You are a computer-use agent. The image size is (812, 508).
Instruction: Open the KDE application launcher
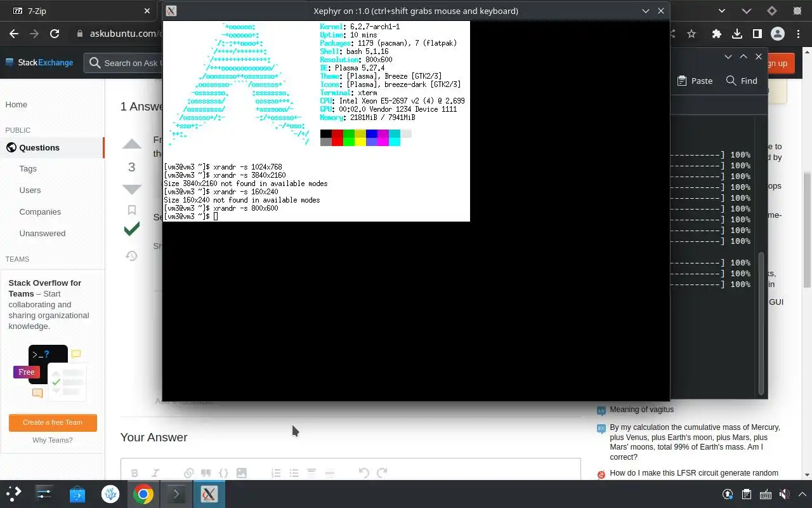14,493
